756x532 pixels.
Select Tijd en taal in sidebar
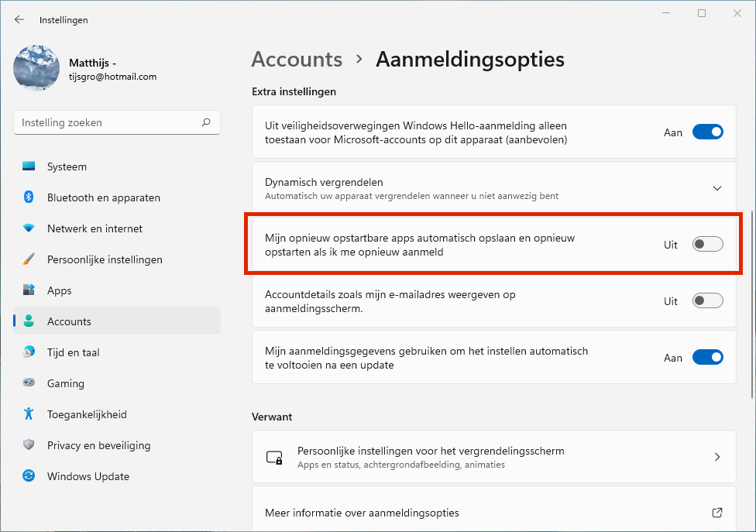[73, 352]
